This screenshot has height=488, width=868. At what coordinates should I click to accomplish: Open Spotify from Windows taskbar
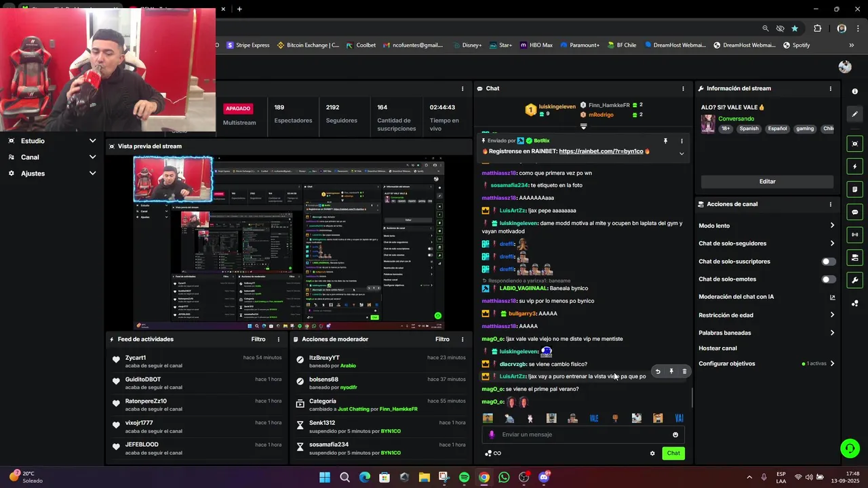464,477
